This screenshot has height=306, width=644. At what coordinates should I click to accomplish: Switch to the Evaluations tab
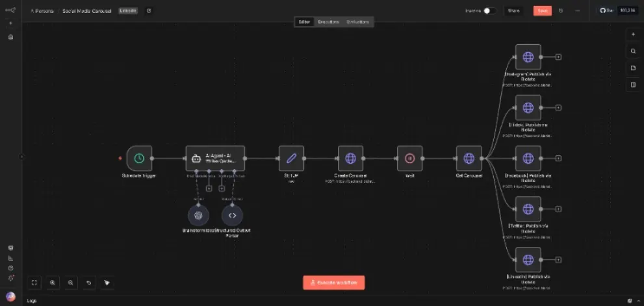tap(357, 22)
